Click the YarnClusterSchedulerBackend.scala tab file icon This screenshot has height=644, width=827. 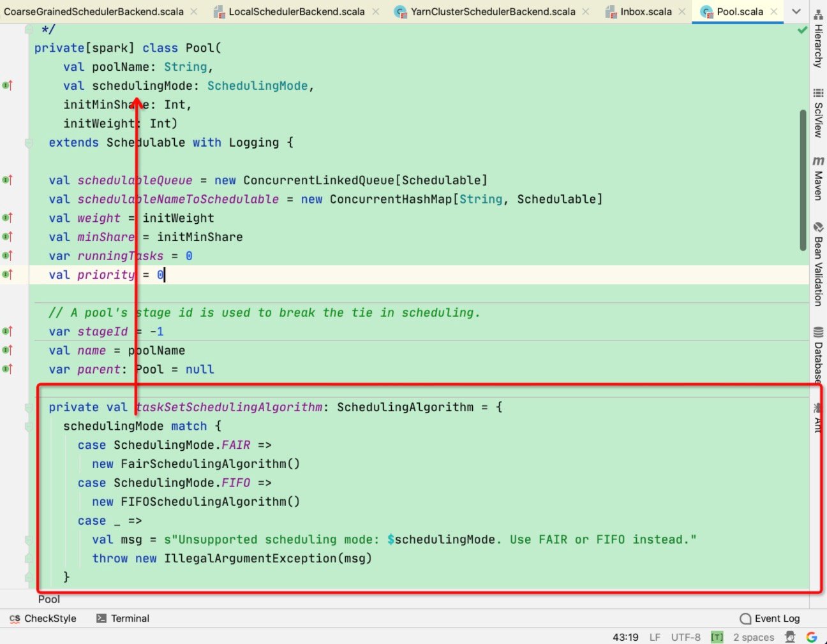click(x=400, y=11)
